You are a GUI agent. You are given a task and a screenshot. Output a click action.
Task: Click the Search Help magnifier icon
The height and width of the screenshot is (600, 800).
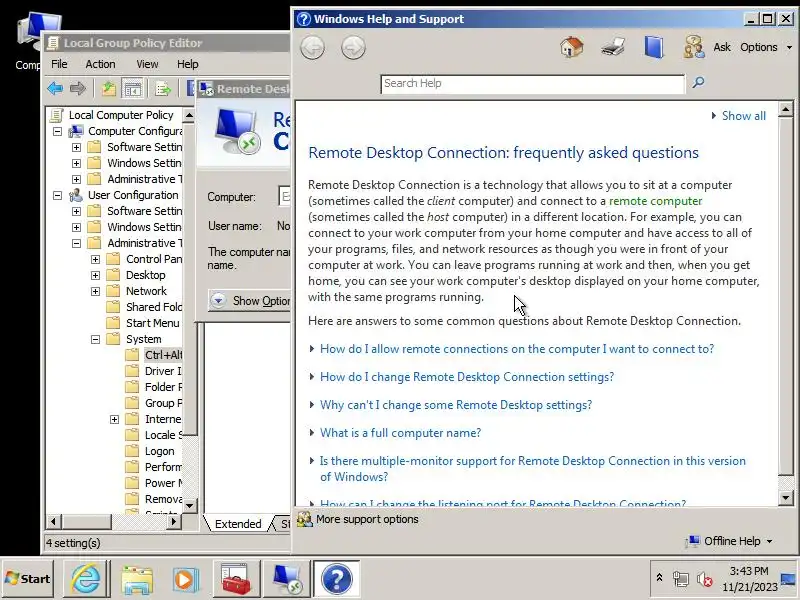(698, 82)
